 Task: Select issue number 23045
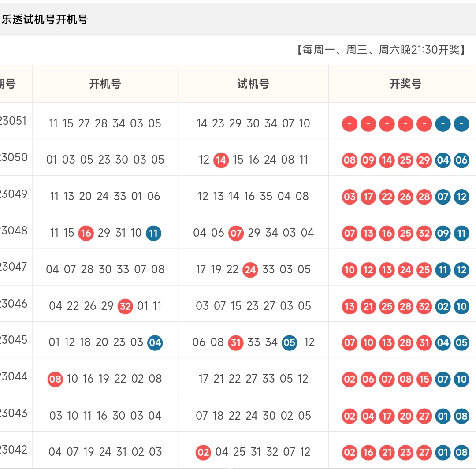tap(14, 340)
